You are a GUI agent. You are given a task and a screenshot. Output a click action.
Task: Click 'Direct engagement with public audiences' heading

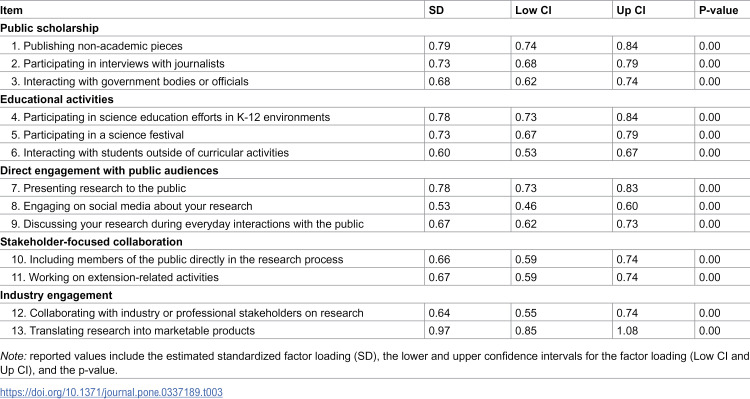(x=109, y=171)
